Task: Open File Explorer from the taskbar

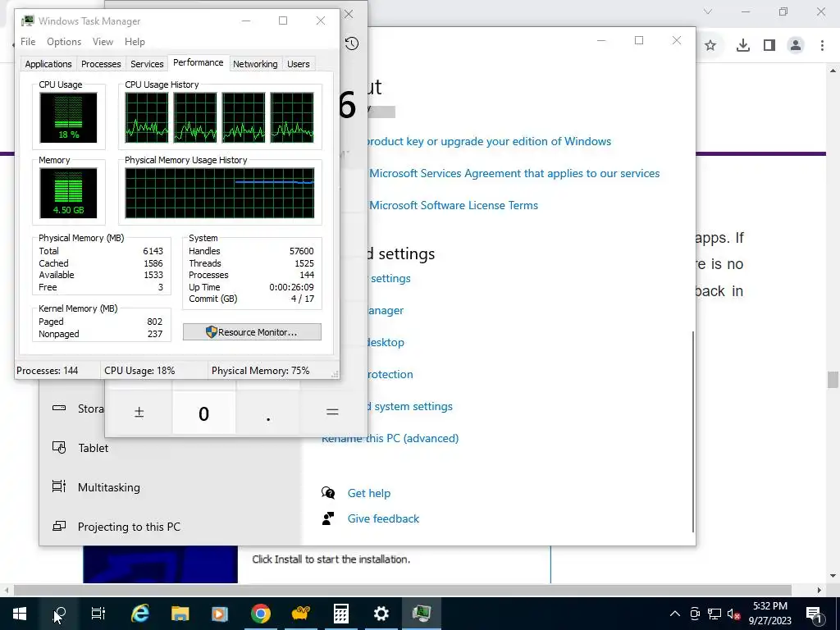Action: (180, 614)
